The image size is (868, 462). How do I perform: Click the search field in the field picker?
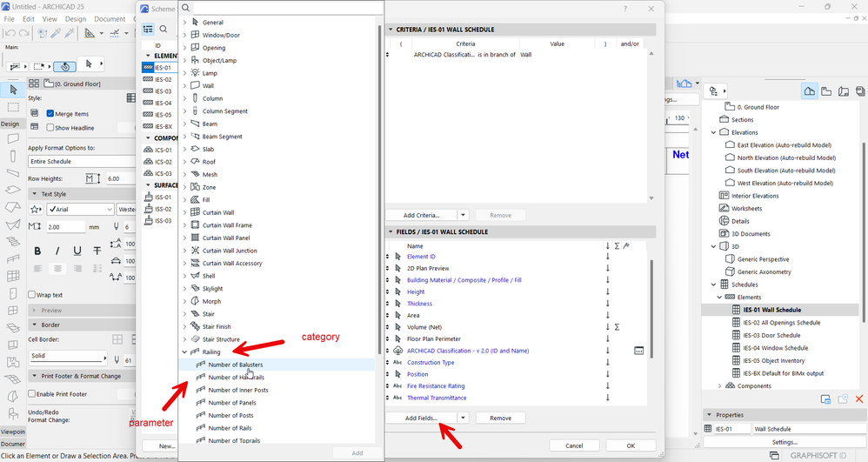coord(287,8)
